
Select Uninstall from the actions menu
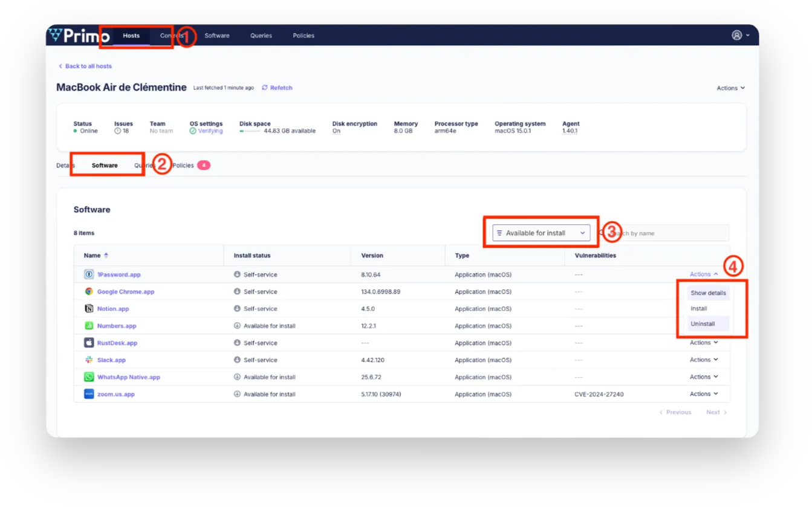[x=703, y=324]
